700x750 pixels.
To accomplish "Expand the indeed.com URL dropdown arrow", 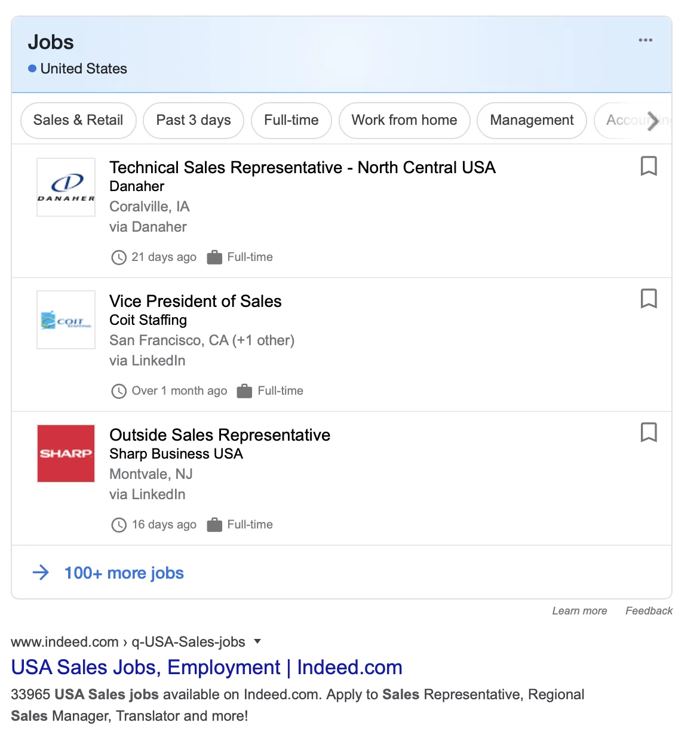I will click(x=257, y=641).
